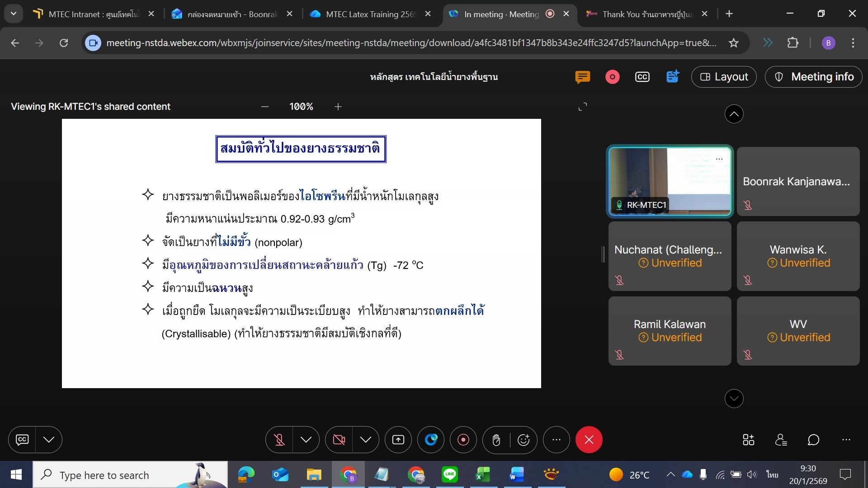
Task: Open the chat panel icon
Action: click(x=813, y=440)
